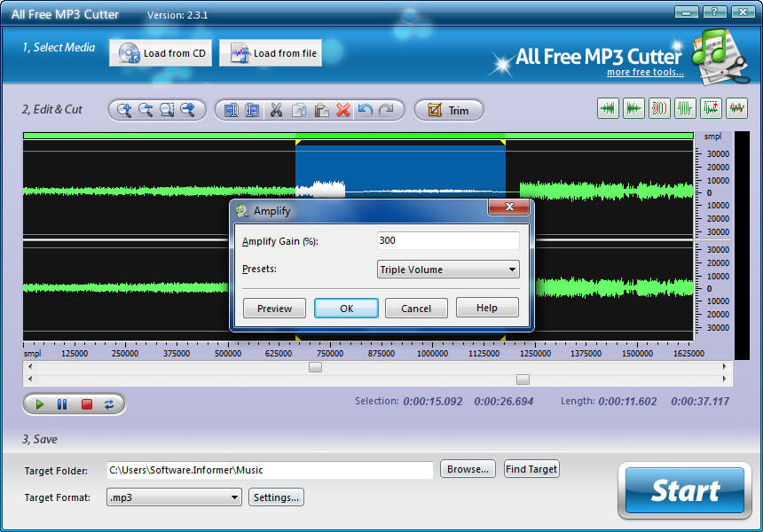Cut the selected audio
763x532 pixels.
click(276, 109)
